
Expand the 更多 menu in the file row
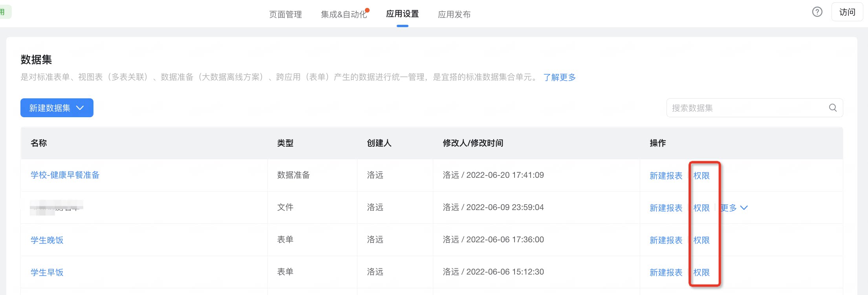[734, 208]
